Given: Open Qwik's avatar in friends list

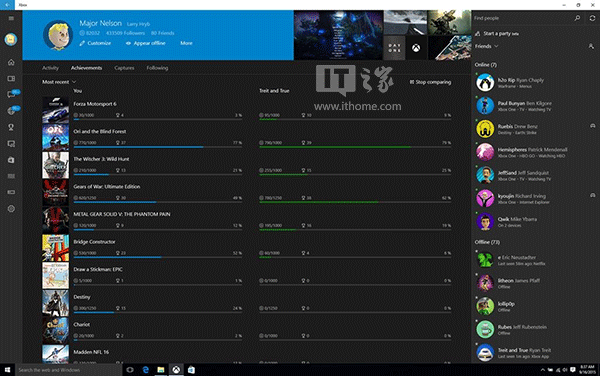Looking at the screenshot, I should coord(485,222).
